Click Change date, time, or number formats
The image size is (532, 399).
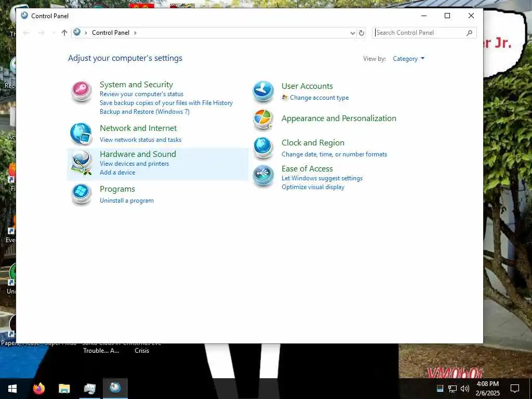334,154
